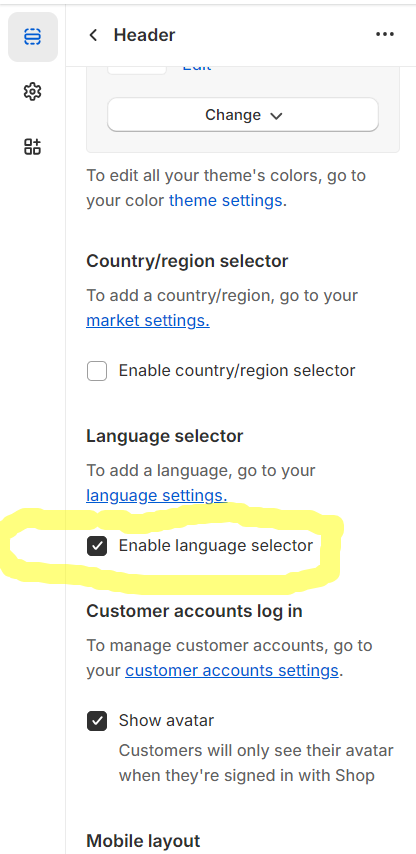Open the language settings link

coord(157,495)
